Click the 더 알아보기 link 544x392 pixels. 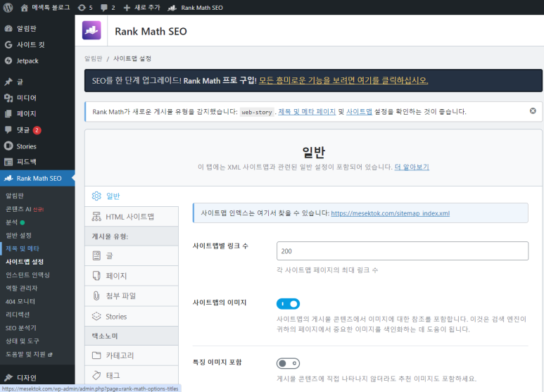click(412, 167)
